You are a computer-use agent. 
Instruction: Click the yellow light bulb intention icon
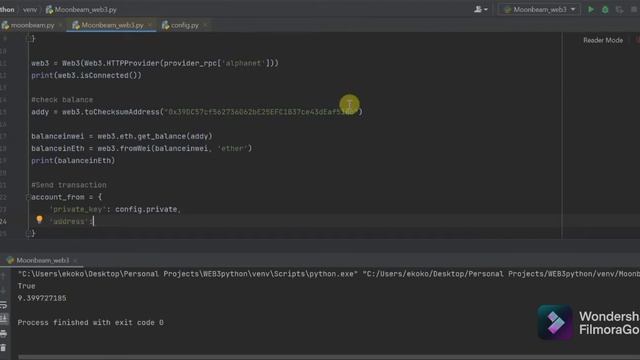[x=39, y=220]
